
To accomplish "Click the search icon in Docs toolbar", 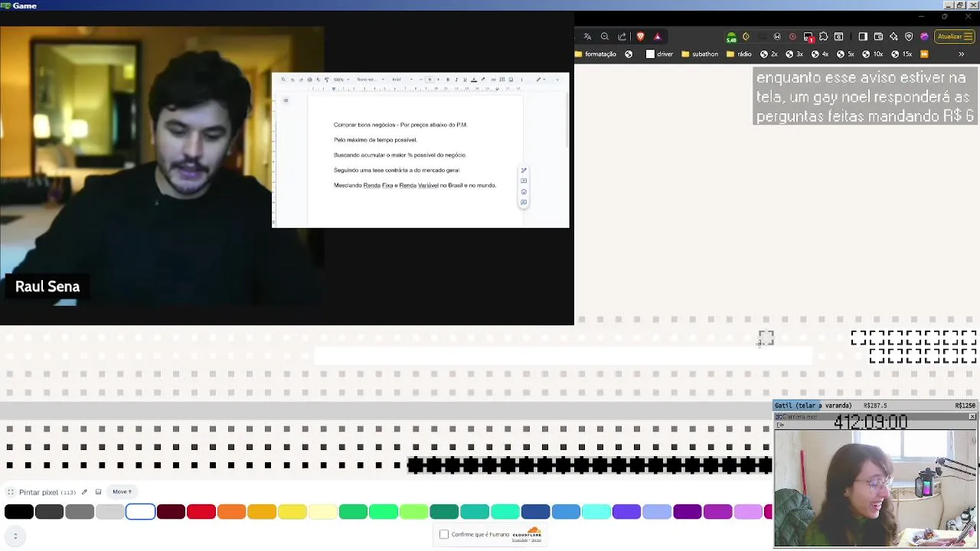I will pyautogui.click(x=283, y=80).
